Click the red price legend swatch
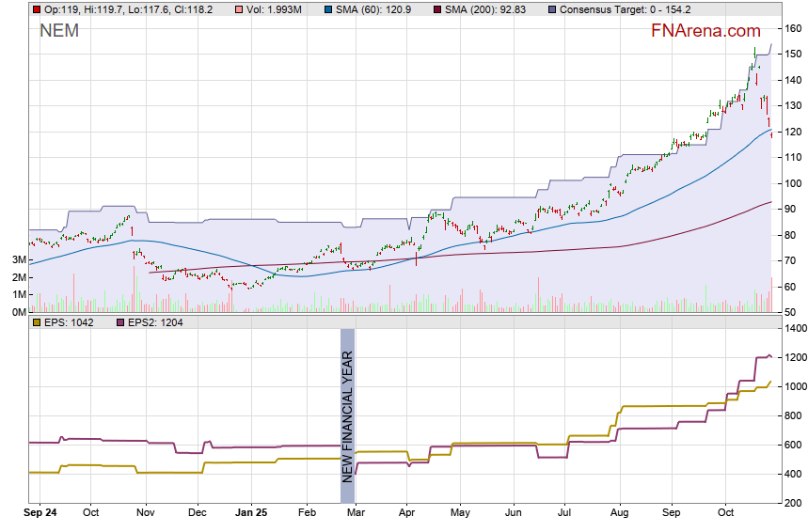This screenshot has height=532, width=808. tap(37, 9)
